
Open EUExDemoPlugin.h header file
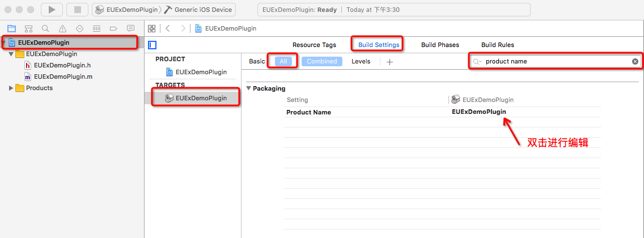click(62, 65)
